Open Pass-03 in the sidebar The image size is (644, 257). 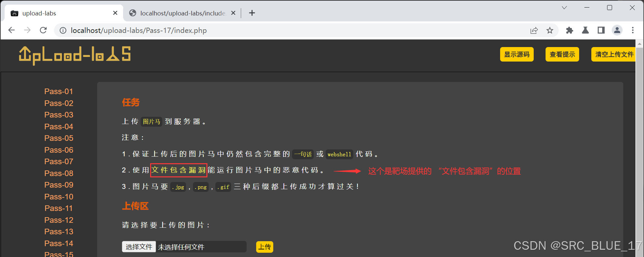pos(59,115)
